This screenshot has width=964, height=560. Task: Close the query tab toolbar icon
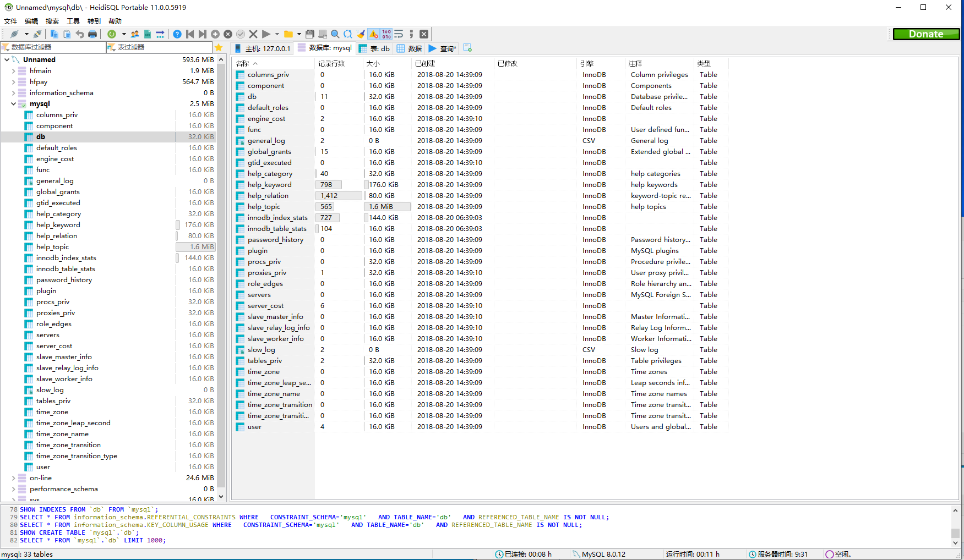pos(424,34)
